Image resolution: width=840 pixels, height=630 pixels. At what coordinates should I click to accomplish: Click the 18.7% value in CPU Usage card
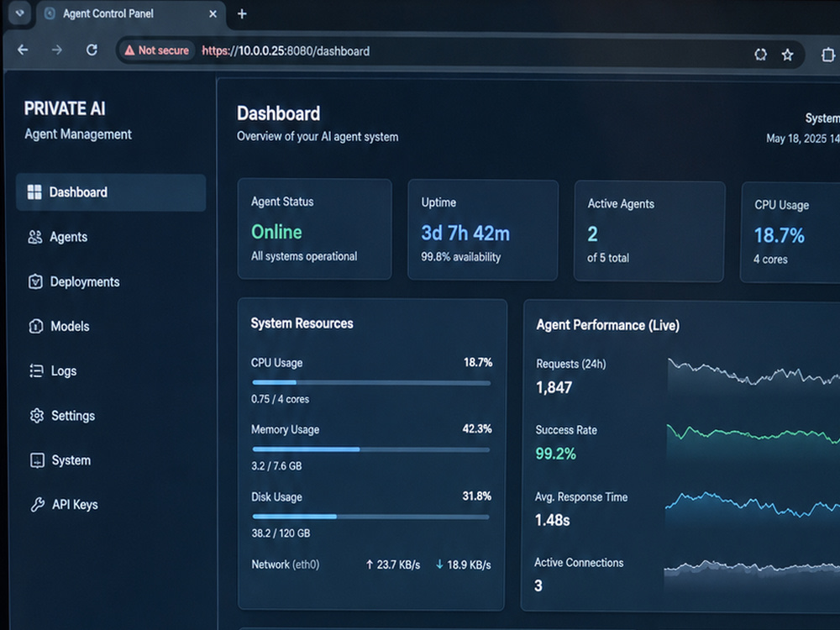coord(780,236)
